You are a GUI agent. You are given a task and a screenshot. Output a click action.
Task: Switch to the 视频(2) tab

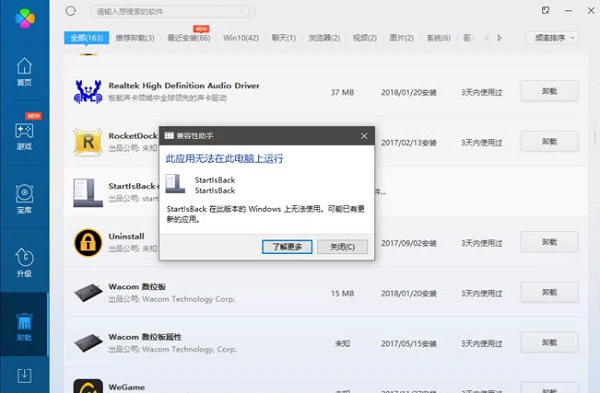(365, 38)
